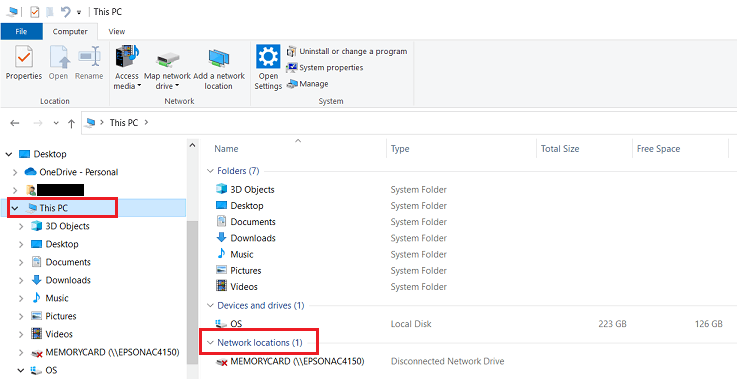Expand the Downloads tree node
The width and height of the screenshot is (737, 379).
[x=21, y=280]
